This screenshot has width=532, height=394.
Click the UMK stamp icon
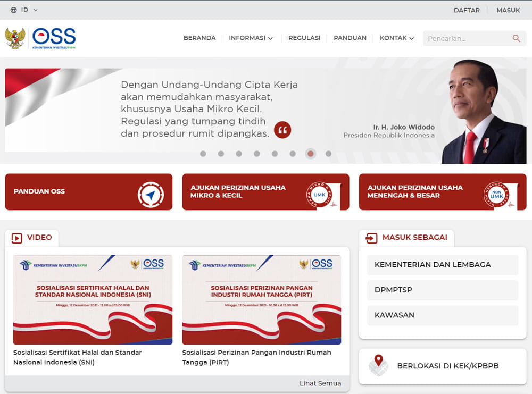click(320, 195)
